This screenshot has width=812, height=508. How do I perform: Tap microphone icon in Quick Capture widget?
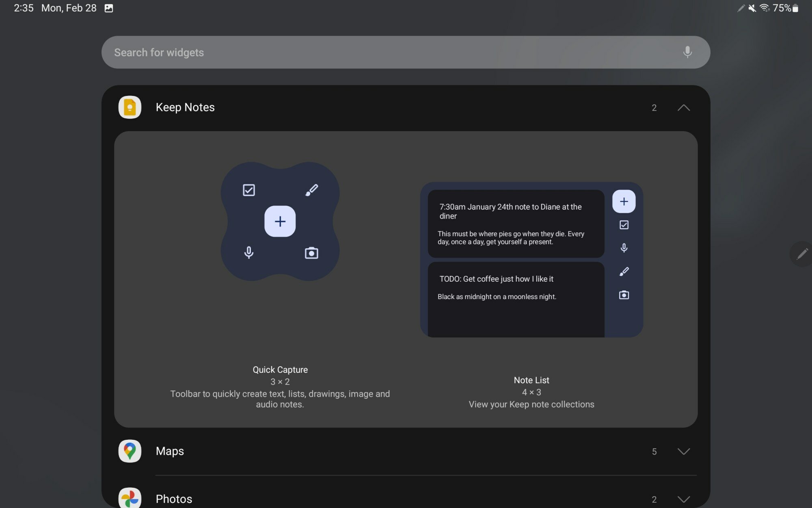(248, 253)
